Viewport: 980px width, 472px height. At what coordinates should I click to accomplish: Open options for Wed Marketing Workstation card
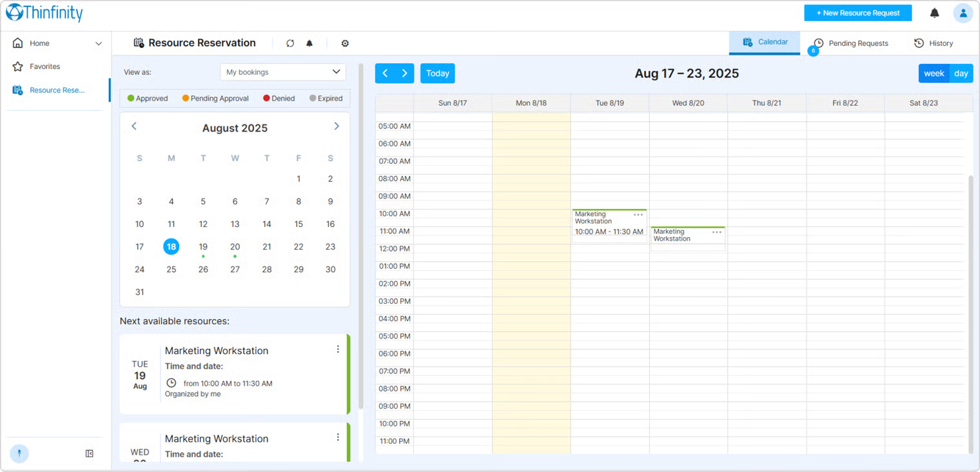coord(338,437)
